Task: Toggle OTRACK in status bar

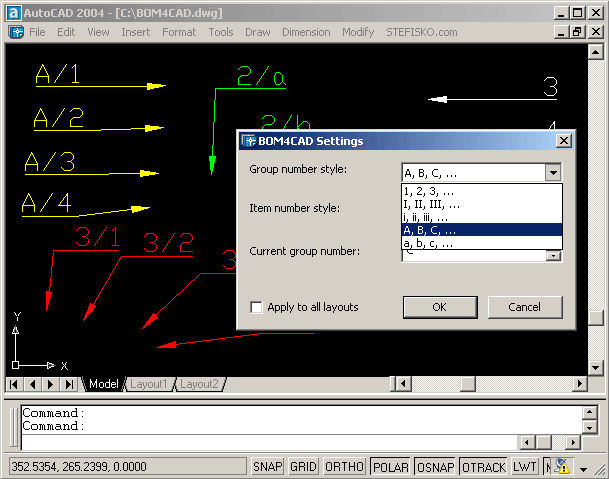Action: [484, 466]
